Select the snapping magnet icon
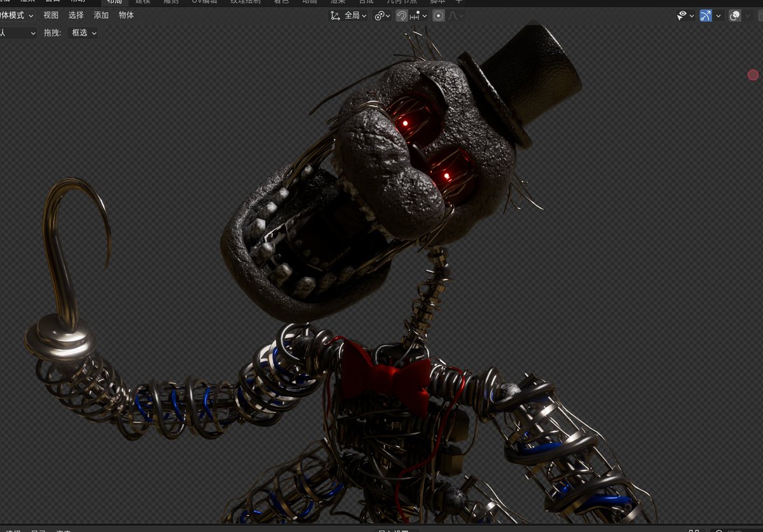 point(402,15)
